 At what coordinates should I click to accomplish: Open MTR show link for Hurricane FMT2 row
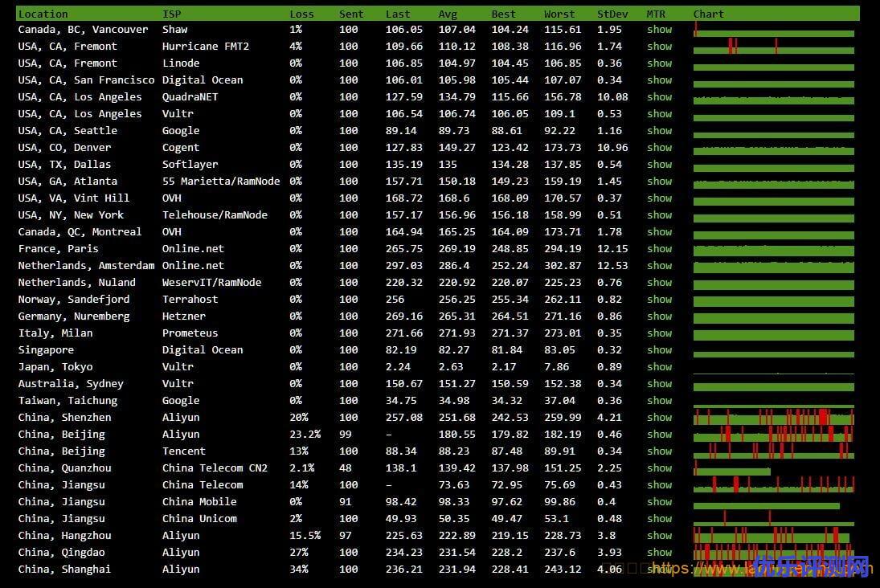click(x=659, y=46)
